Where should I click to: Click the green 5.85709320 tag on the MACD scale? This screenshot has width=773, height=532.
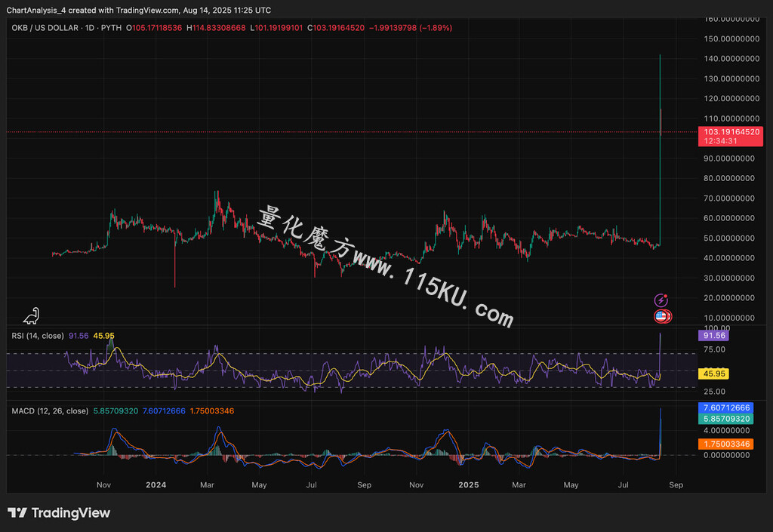point(725,420)
